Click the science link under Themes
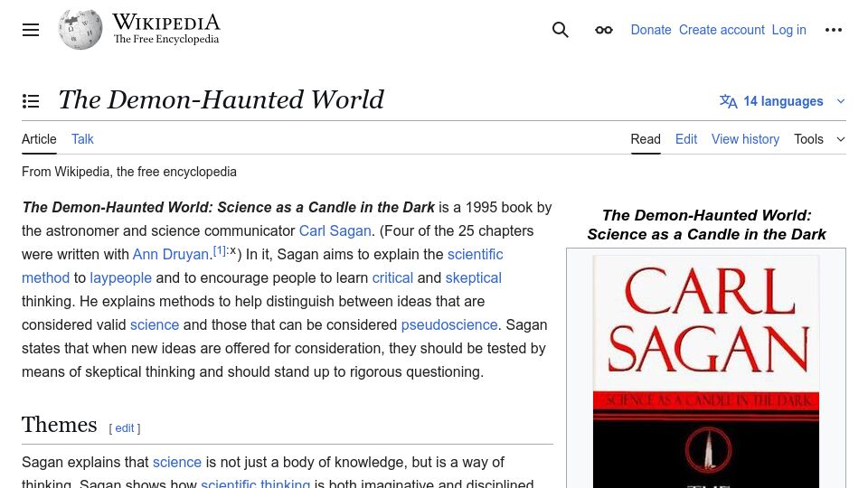Image resolution: width=868 pixels, height=488 pixels. (x=177, y=462)
